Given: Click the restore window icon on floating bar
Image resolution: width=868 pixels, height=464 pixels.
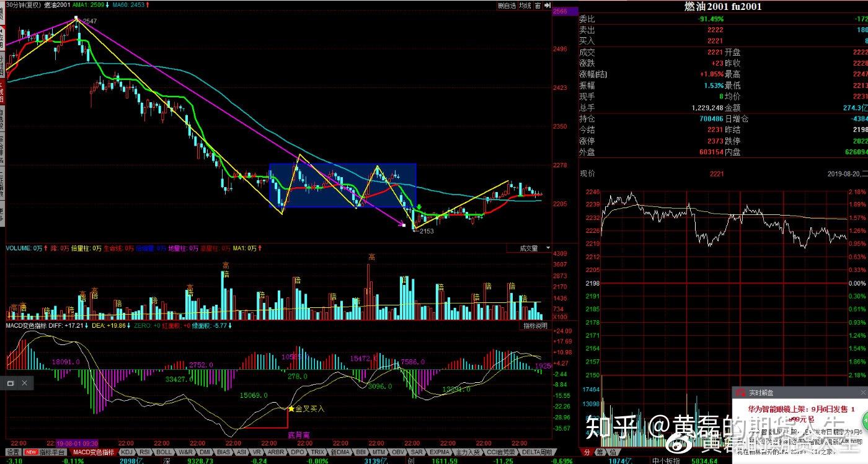Looking at the screenshot, I should coord(11,383).
